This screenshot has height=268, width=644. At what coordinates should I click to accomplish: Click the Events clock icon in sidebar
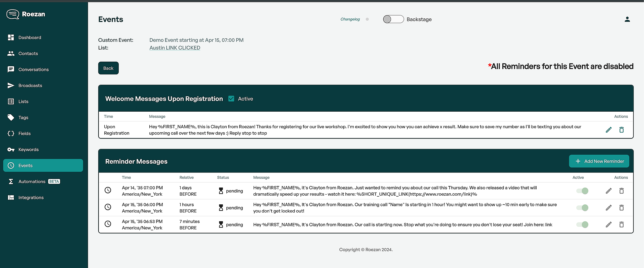11,165
